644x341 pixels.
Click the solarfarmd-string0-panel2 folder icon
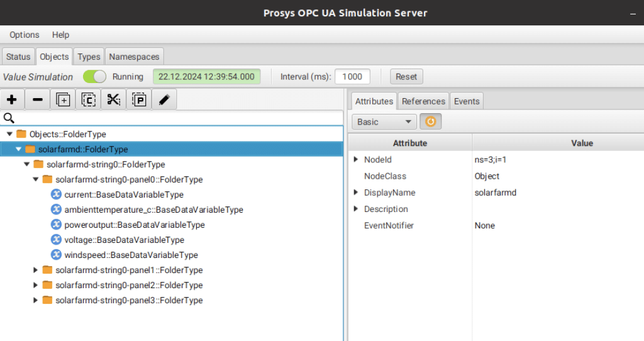click(x=48, y=285)
